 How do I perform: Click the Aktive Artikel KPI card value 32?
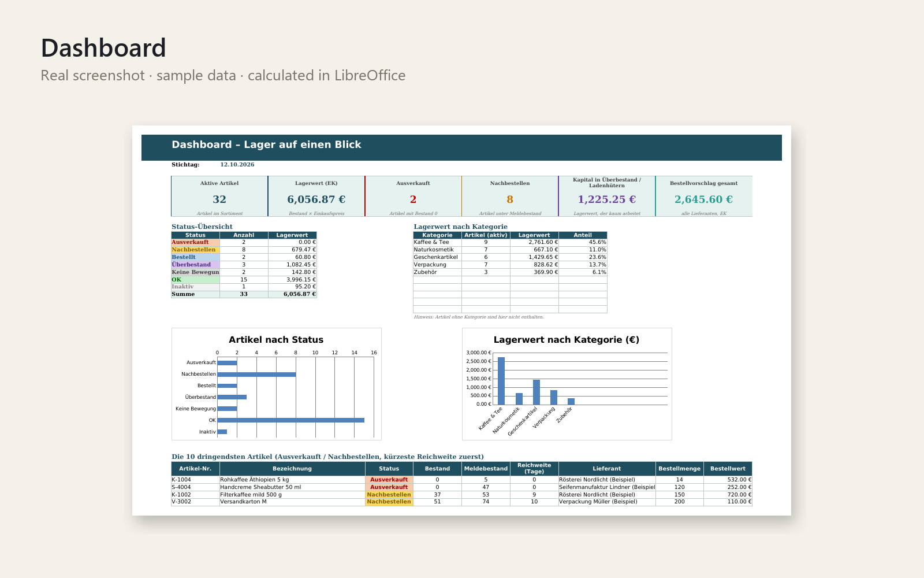219,199
